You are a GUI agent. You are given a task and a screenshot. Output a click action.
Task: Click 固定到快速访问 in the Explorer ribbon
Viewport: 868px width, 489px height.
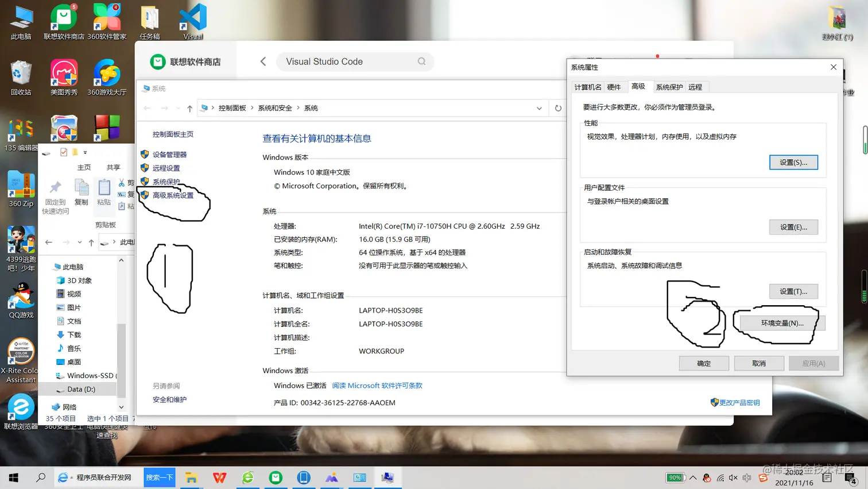56,197
